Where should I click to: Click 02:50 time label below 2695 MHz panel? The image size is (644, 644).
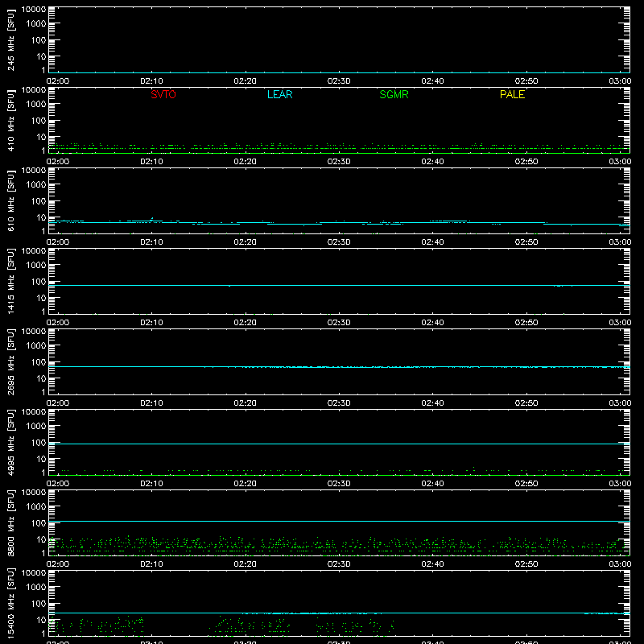point(526,403)
